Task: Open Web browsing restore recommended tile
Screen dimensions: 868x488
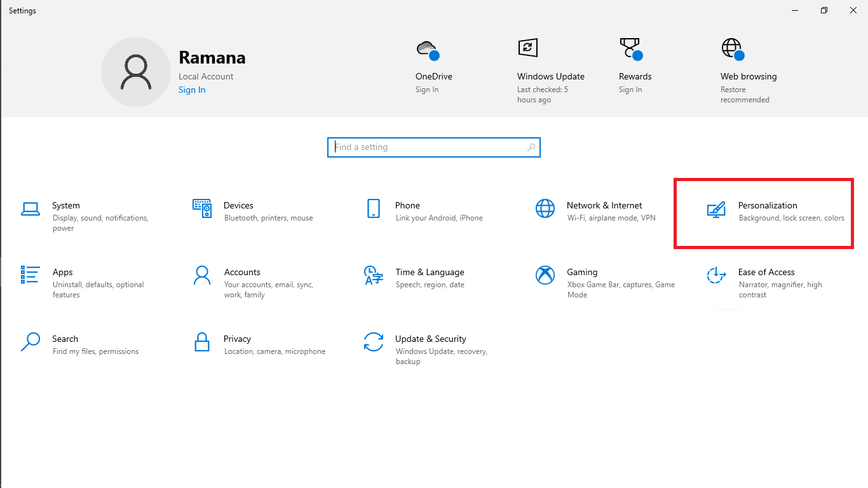Action: (x=748, y=76)
